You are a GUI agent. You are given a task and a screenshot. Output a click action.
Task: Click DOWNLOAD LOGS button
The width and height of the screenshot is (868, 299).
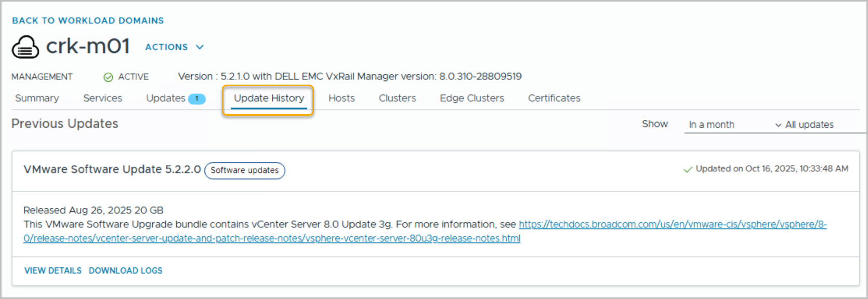(125, 270)
